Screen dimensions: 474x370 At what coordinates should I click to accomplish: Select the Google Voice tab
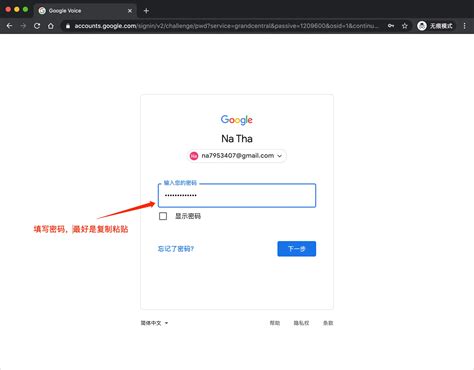[85, 11]
